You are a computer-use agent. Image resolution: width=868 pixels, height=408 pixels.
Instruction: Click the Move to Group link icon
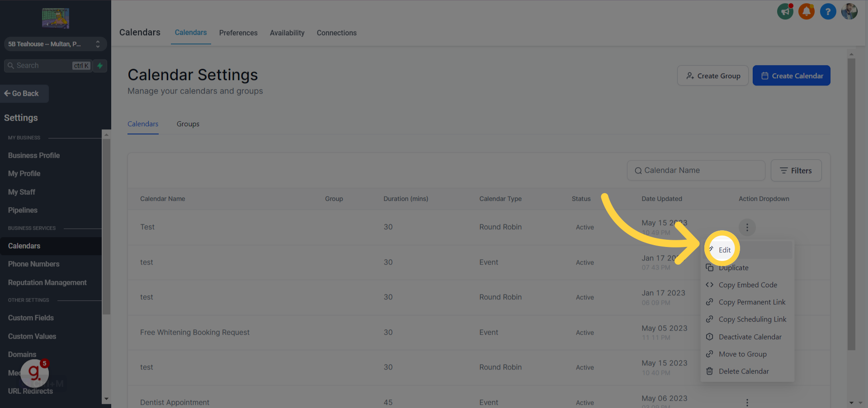click(710, 354)
